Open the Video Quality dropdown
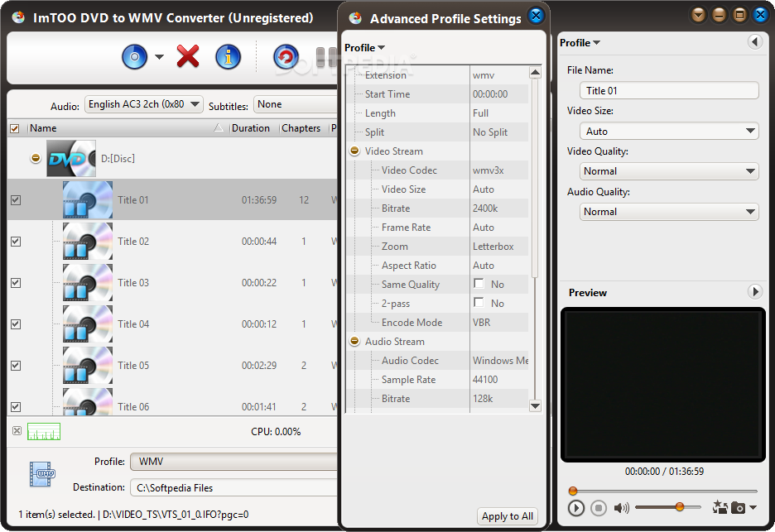This screenshot has width=775, height=532. pyautogui.click(x=669, y=171)
